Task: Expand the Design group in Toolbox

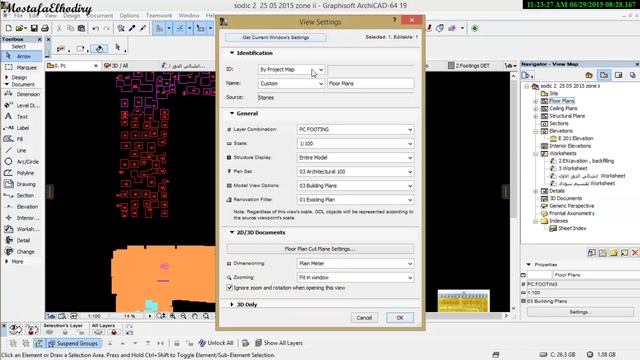Action: click(x=7, y=77)
